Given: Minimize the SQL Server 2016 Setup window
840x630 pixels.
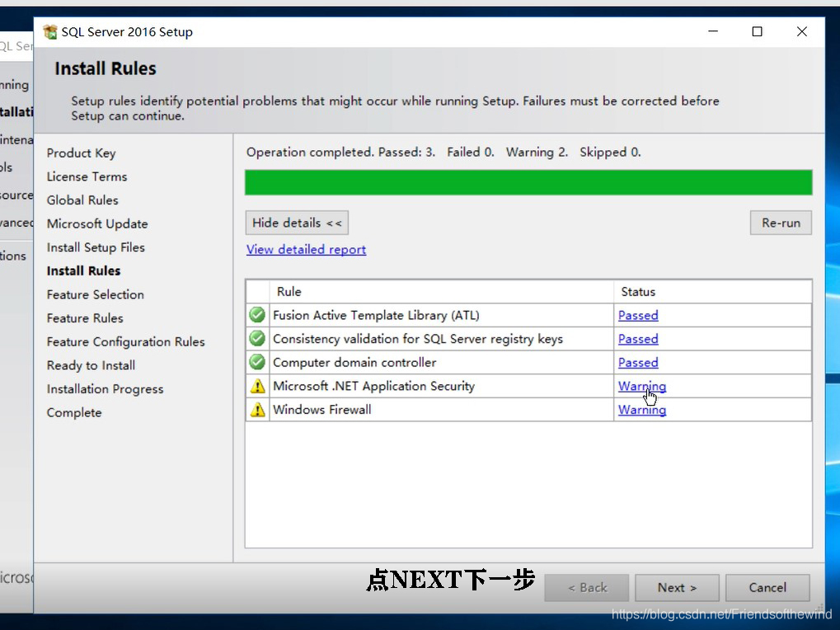Looking at the screenshot, I should pos(713,31).
